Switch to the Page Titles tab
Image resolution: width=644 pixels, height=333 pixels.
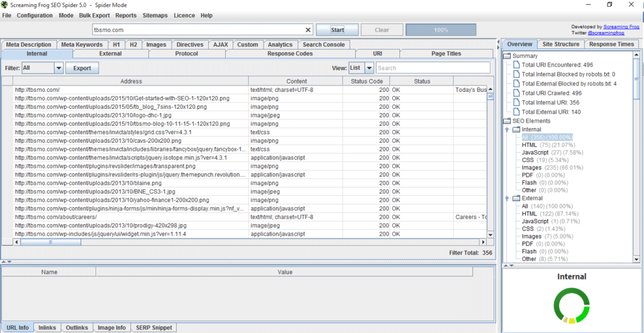coord(446,54)
